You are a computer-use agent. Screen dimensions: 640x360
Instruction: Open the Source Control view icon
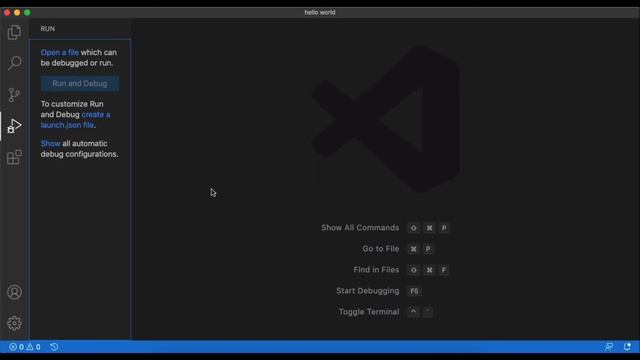click(x=14, y=95)
